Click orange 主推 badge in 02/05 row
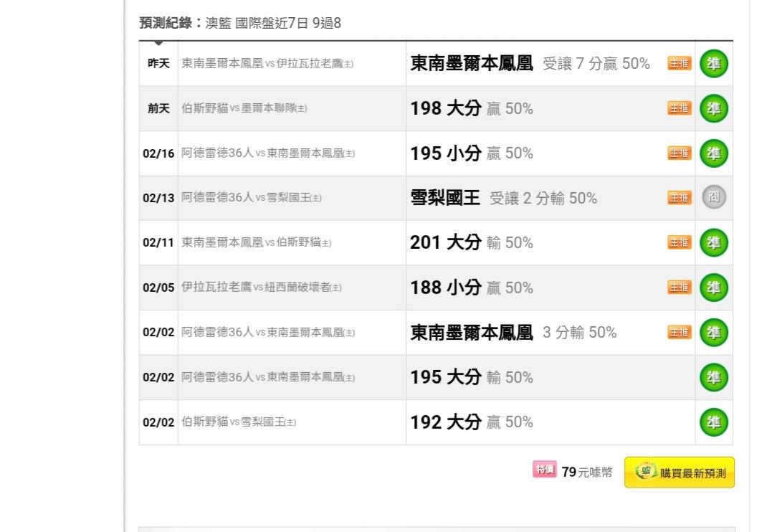 (680, 288)
